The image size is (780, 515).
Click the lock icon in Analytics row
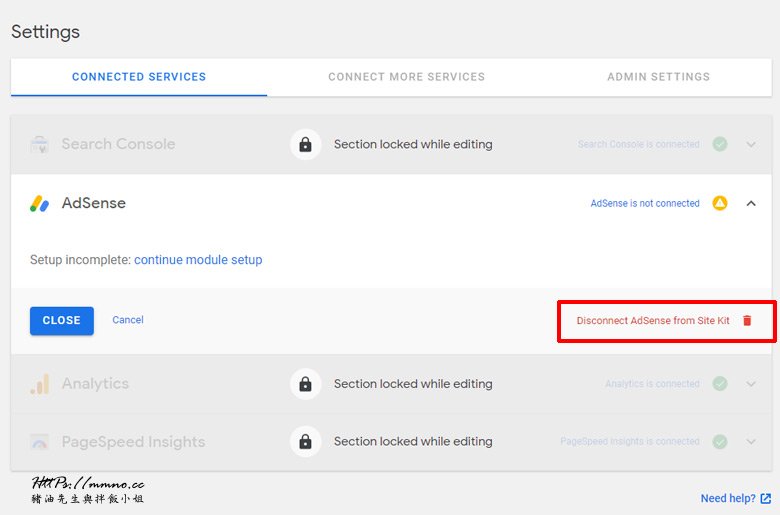pyautogui.click(x=305, y=384)
